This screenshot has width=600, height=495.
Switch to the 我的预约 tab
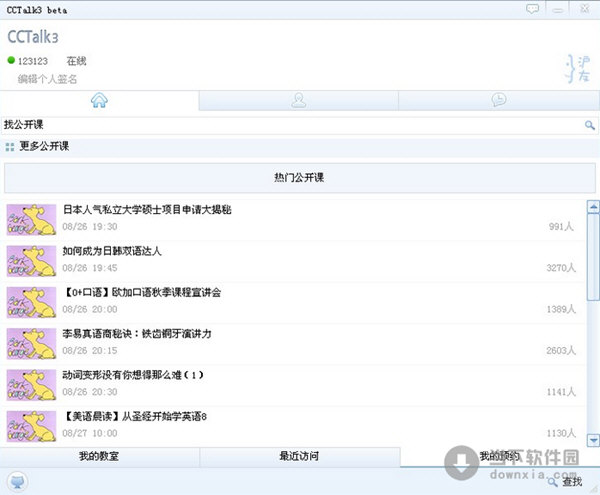500,456
